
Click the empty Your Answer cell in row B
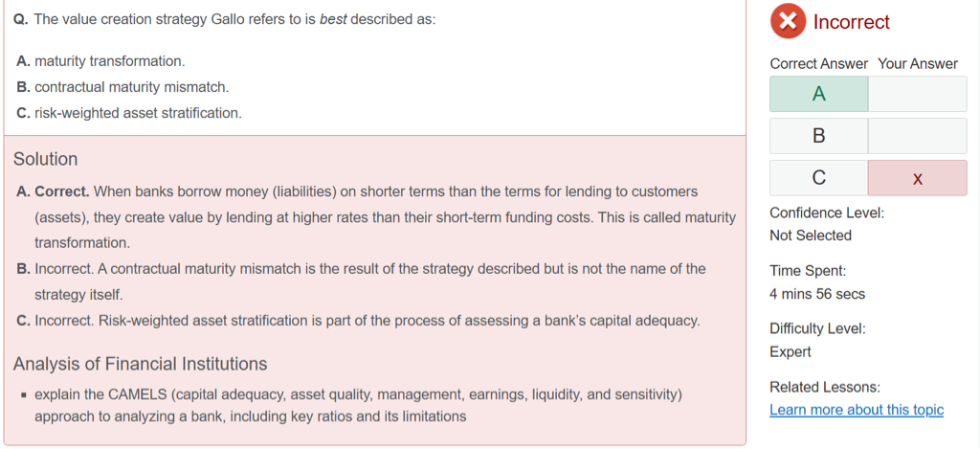point(917,136)
